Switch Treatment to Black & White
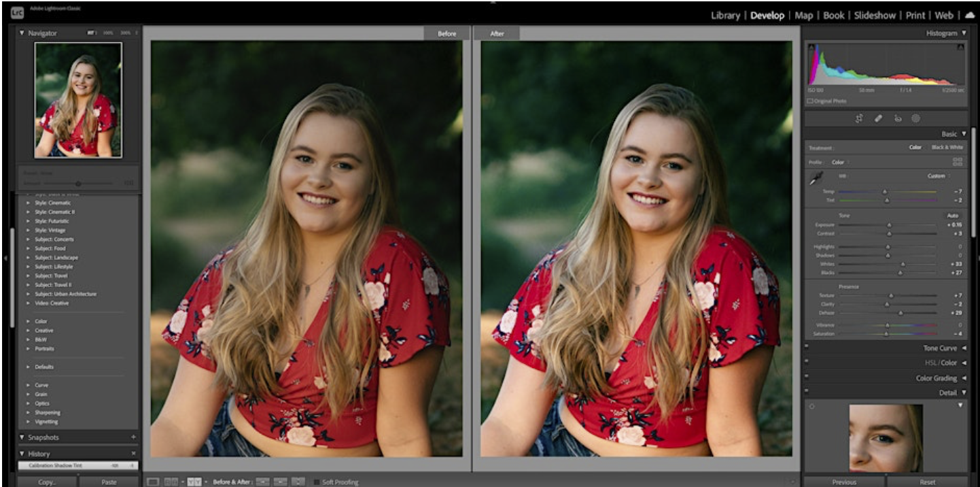 click(948, 147)
